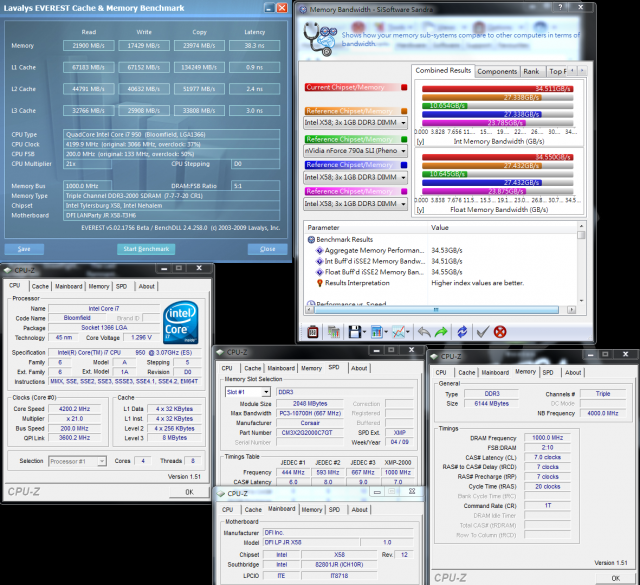640x585 pixels.
Task: Click OK button in CPU-Z CPU window
Action: point(189,492)
